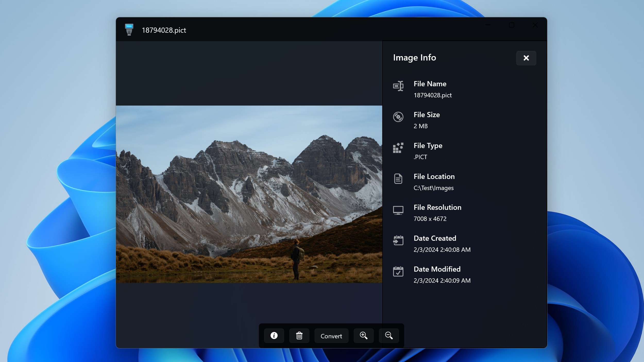Click the Date Created calendar icon
Screen dimensions: 644x362
click(398, 240)
